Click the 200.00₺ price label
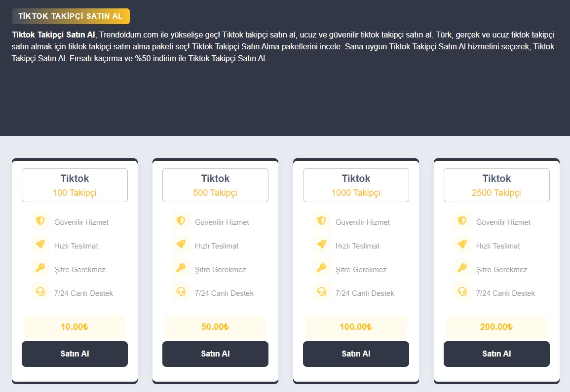Image resolution: width=570 pixels, height=392 pixels. pyautogui.click(x=496, y=327)
